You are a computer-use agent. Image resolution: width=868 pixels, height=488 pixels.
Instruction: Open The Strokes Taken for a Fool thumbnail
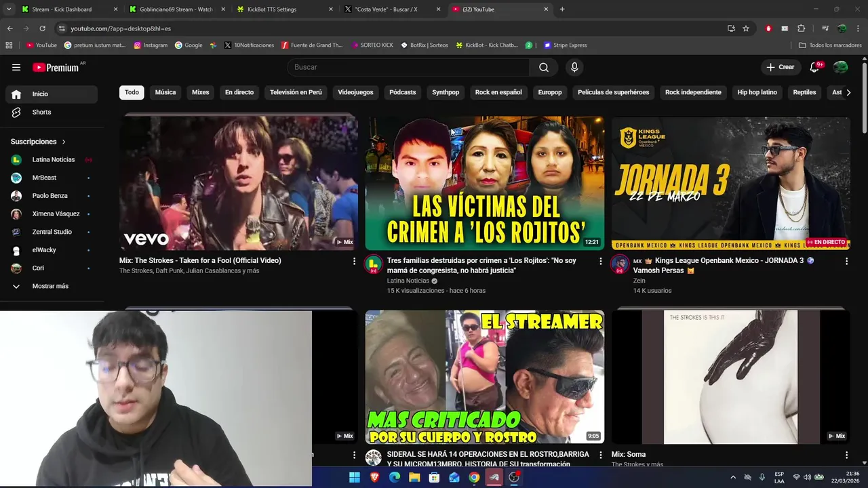[239, 183]
